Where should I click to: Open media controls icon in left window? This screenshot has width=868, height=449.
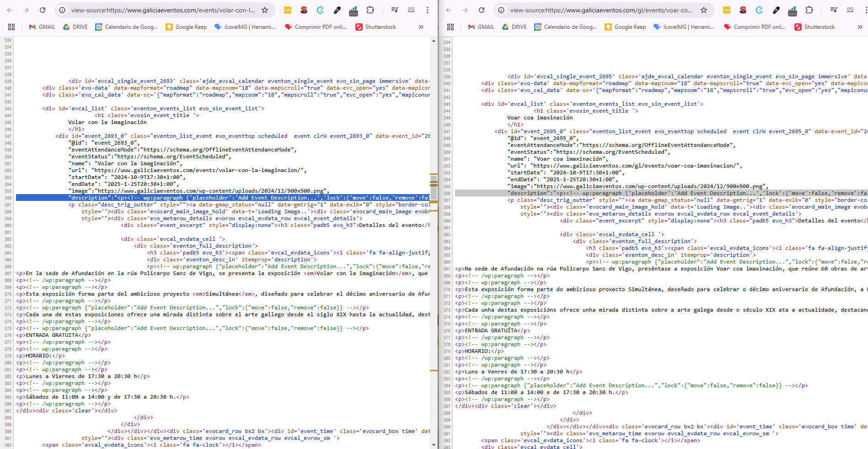(x=395, y=10)
